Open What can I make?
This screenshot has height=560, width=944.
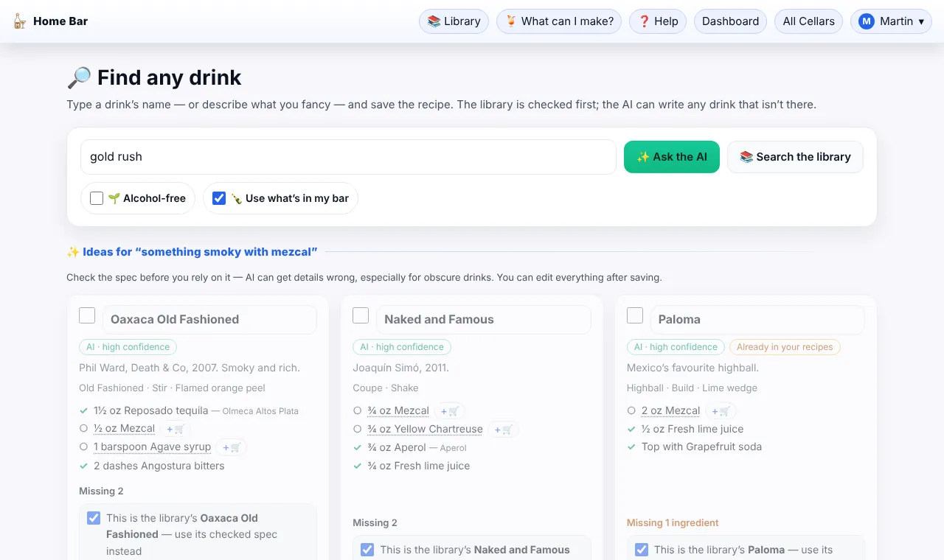click(559, 21)
